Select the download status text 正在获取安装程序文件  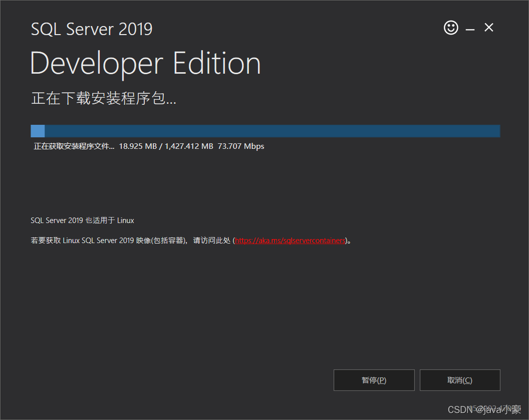point(74,146)
